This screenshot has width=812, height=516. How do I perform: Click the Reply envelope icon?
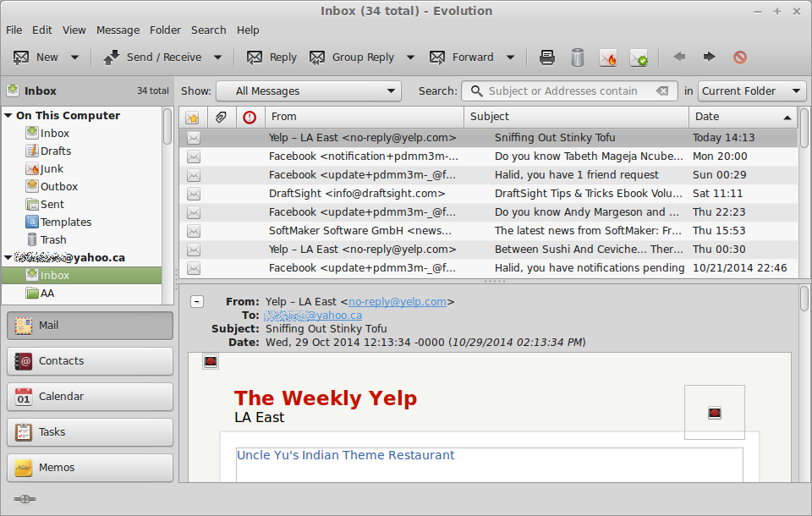coord(255,58)
